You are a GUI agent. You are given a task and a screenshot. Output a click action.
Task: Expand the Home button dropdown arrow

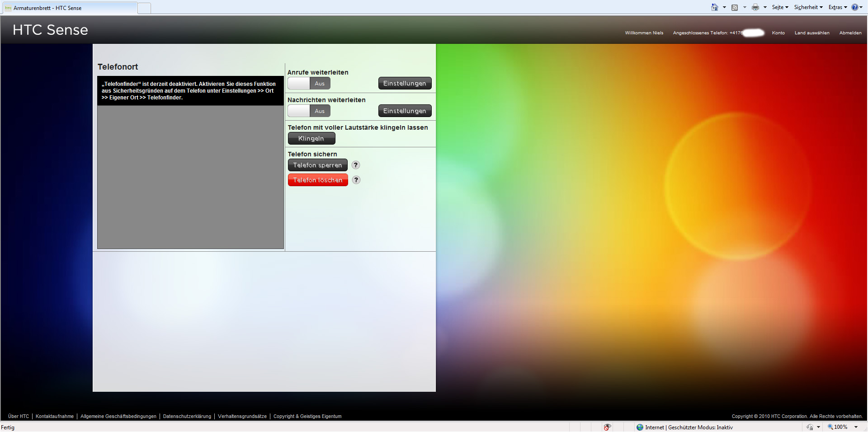[x=724, y=7]
